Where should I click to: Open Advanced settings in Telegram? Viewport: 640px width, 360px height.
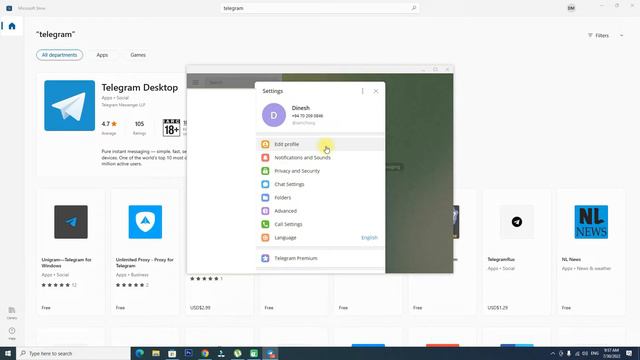click(320, 211)
